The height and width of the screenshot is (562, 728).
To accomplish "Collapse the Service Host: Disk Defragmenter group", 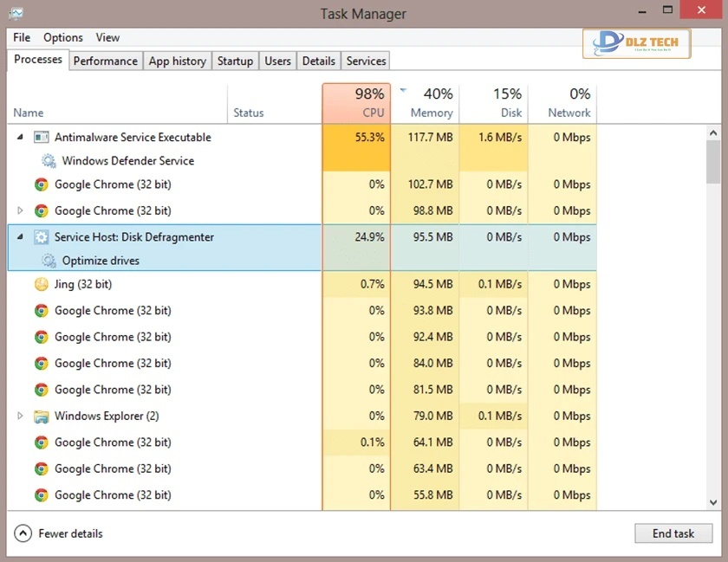I will [x=19, y=236].
